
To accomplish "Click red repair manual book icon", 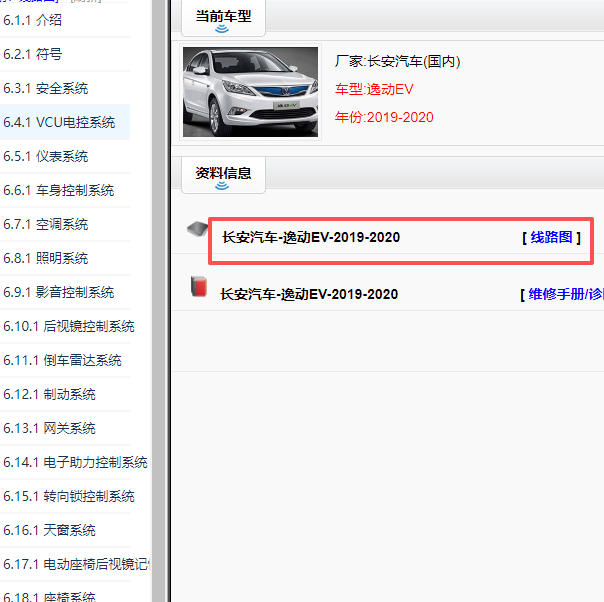I will pos(199,286).
